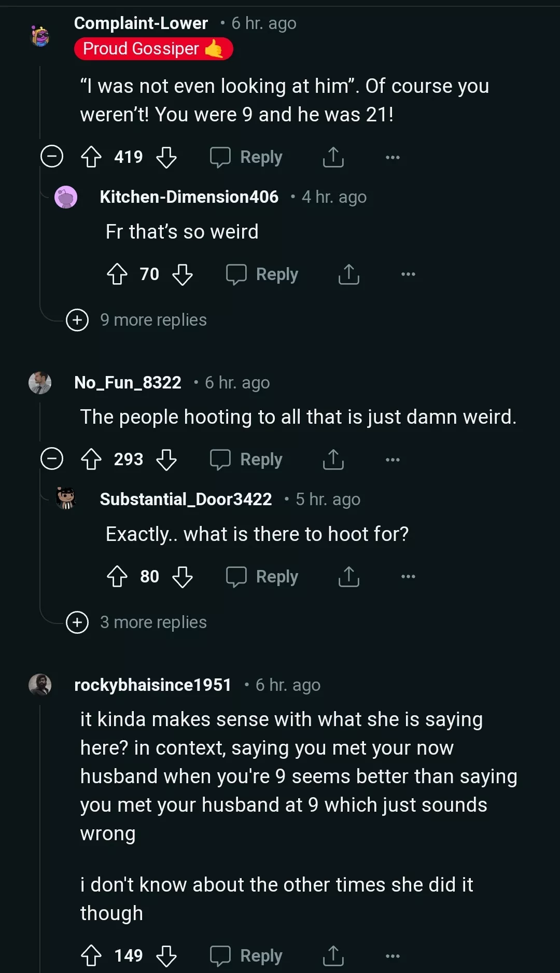
Task: Downvote Substantial_Door3422's reply
Action: click(x=183, y=576)
